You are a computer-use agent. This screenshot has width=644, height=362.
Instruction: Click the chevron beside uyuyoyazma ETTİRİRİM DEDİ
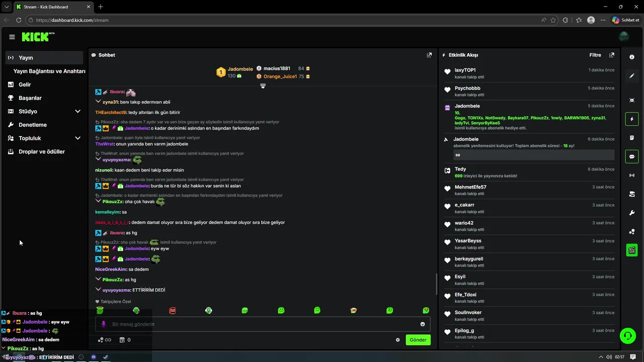(x=98, y=290)
